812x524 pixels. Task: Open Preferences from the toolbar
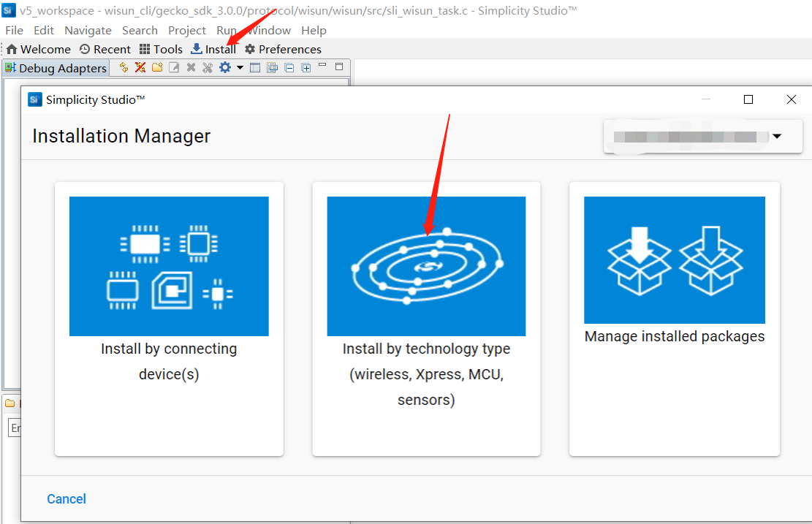[283, 49]
